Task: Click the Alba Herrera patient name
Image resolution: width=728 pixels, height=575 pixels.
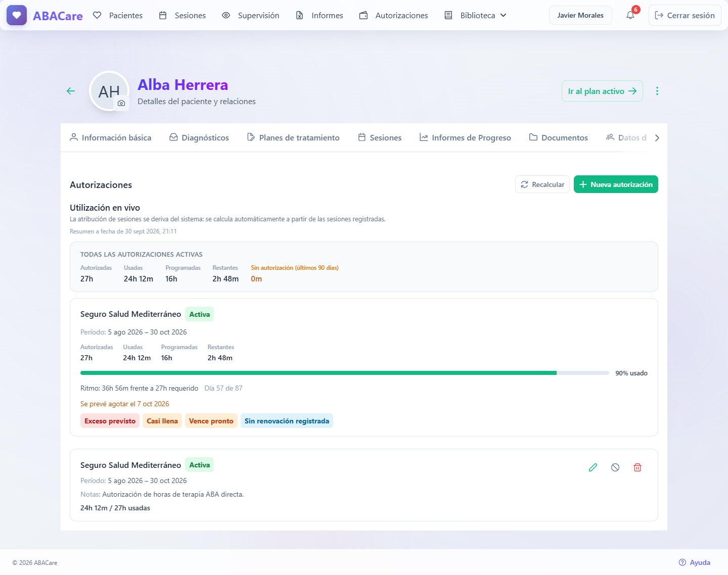Action: click(183, 84)
